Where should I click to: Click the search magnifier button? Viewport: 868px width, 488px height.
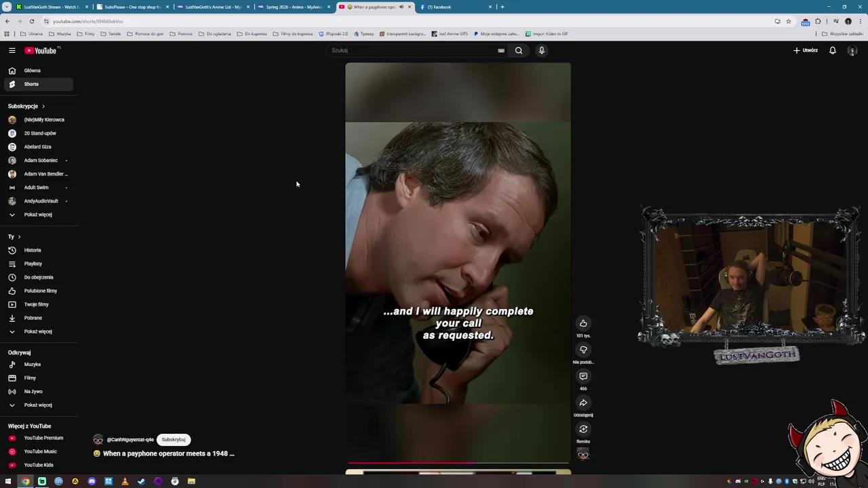click(x=519, y=50)
